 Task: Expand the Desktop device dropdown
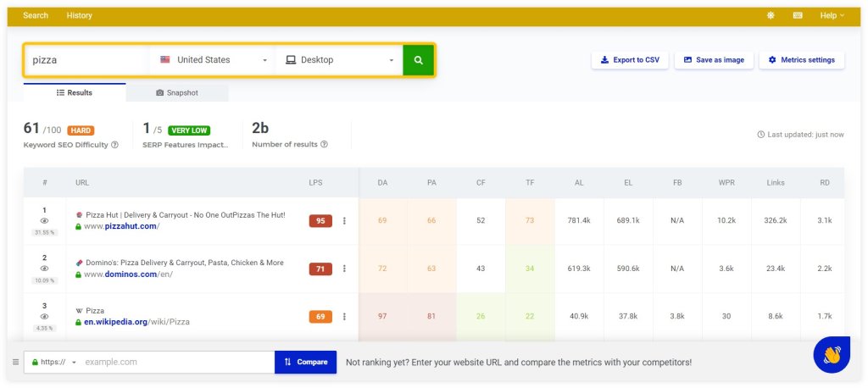coord(339,60)
